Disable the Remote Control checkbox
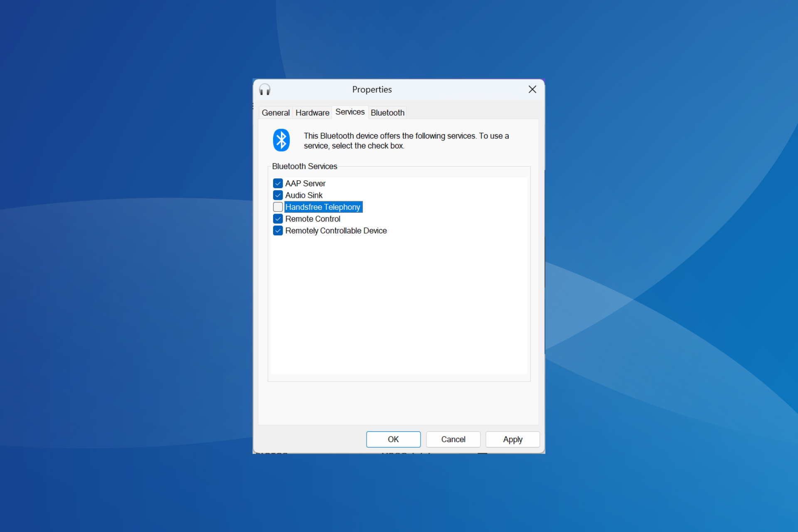Image resolution: width=798 pixels, height=532 pixels. (x=278, y=219)
